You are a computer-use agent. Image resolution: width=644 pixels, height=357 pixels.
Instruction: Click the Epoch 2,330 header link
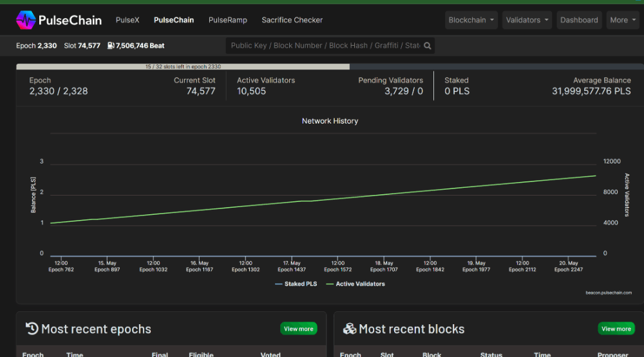(x=37, y=46)
